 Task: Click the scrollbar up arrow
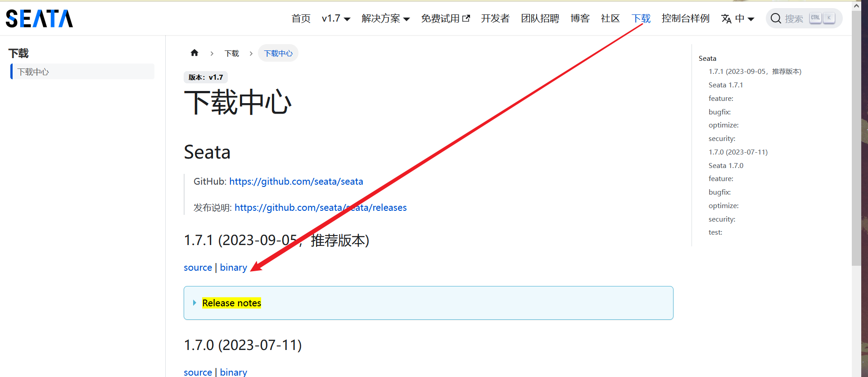click(856, 5)
